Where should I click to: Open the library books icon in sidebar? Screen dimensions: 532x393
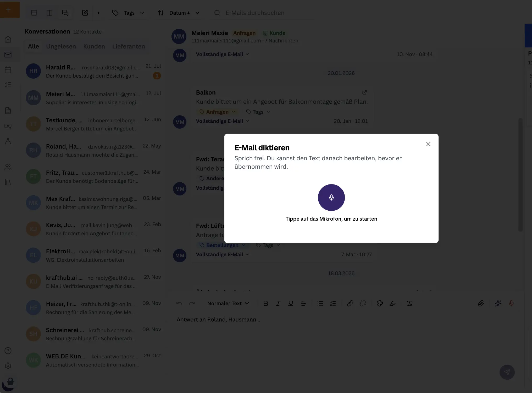(x=8, y=182)
